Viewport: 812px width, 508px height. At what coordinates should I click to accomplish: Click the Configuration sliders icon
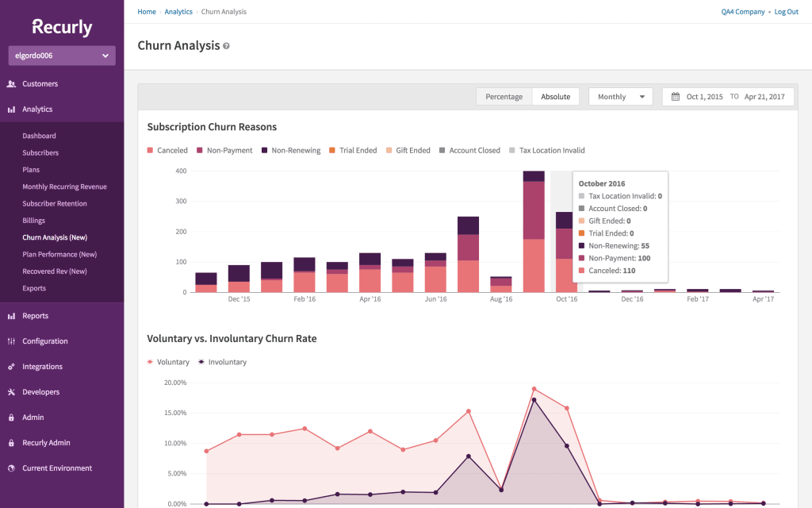point(11,341)
